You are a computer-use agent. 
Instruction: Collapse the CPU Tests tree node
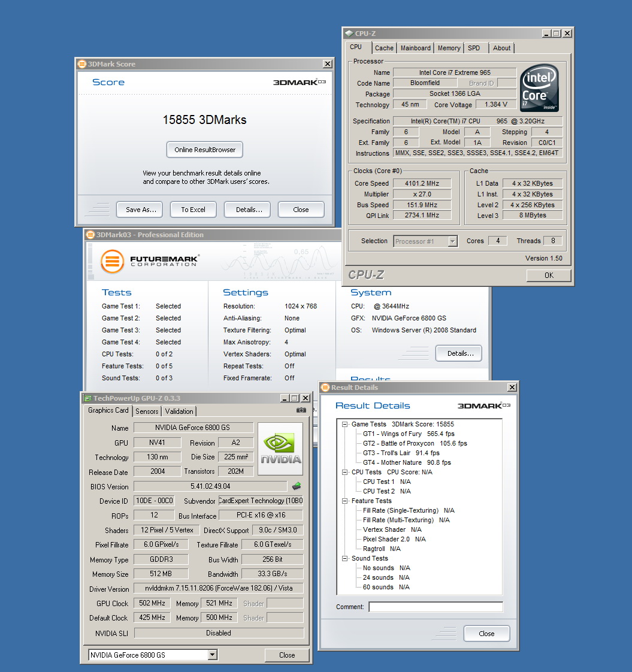[344, 473]
